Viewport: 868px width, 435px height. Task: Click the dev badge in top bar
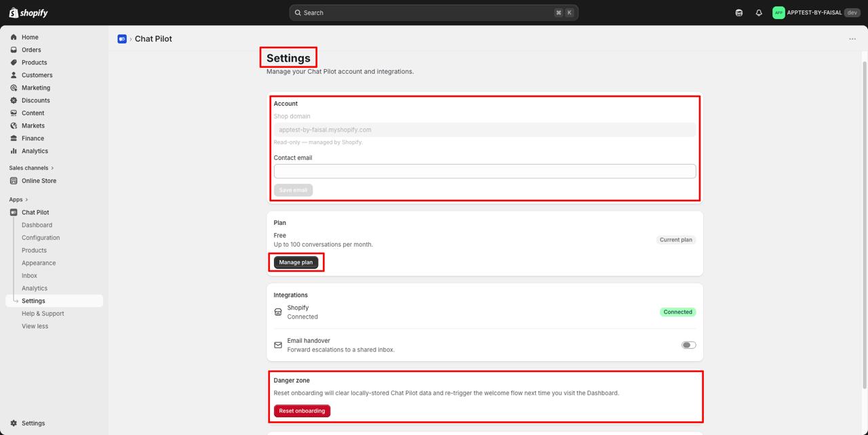[852, 13]
